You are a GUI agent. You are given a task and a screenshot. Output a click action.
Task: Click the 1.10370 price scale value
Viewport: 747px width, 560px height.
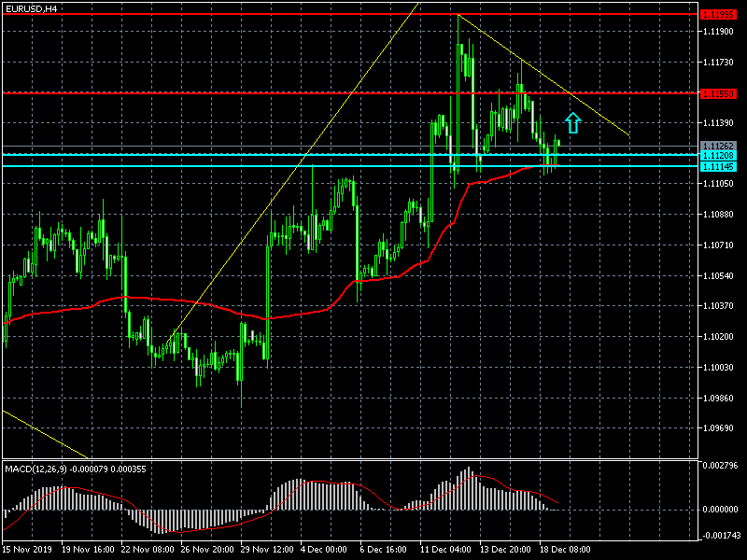(718, 306)
